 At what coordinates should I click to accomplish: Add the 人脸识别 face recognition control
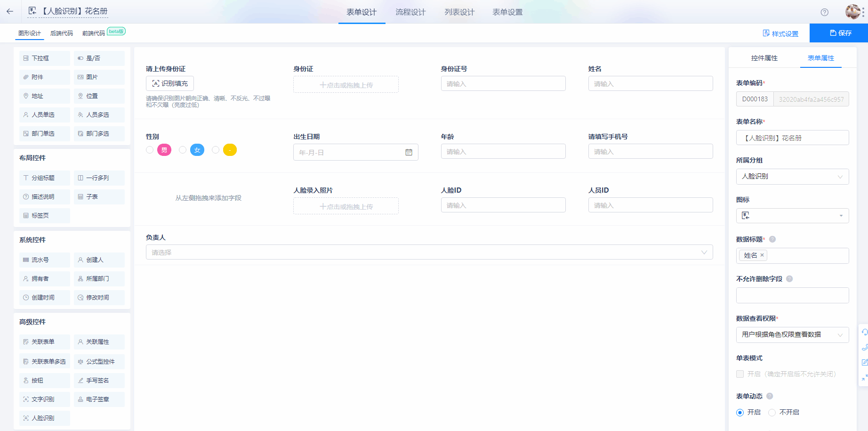45,418
